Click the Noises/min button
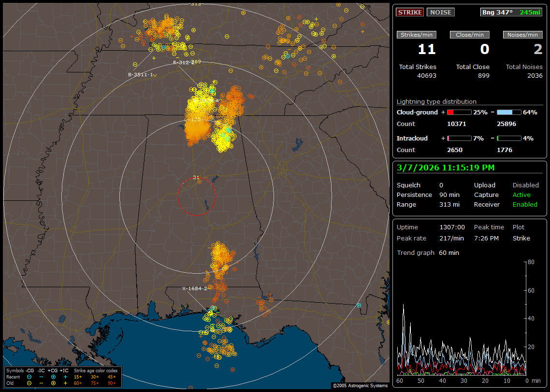 coord(522,35)
